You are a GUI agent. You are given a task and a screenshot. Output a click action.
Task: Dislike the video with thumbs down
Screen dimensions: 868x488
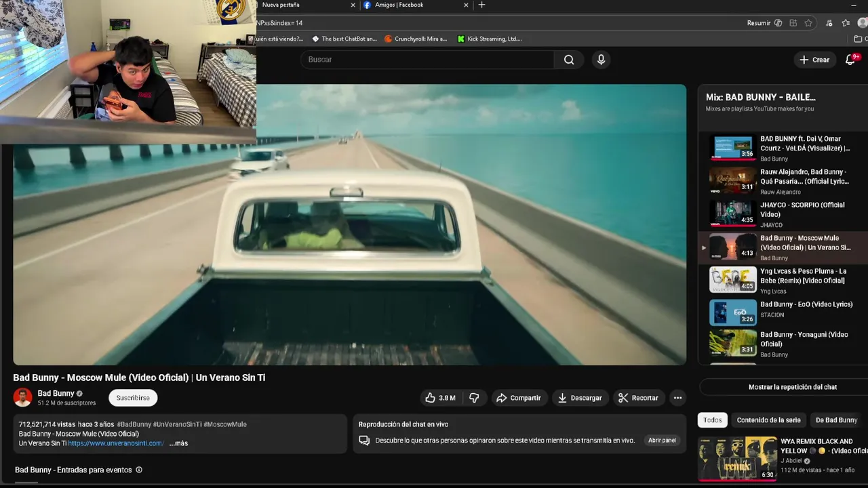[474, 398]
